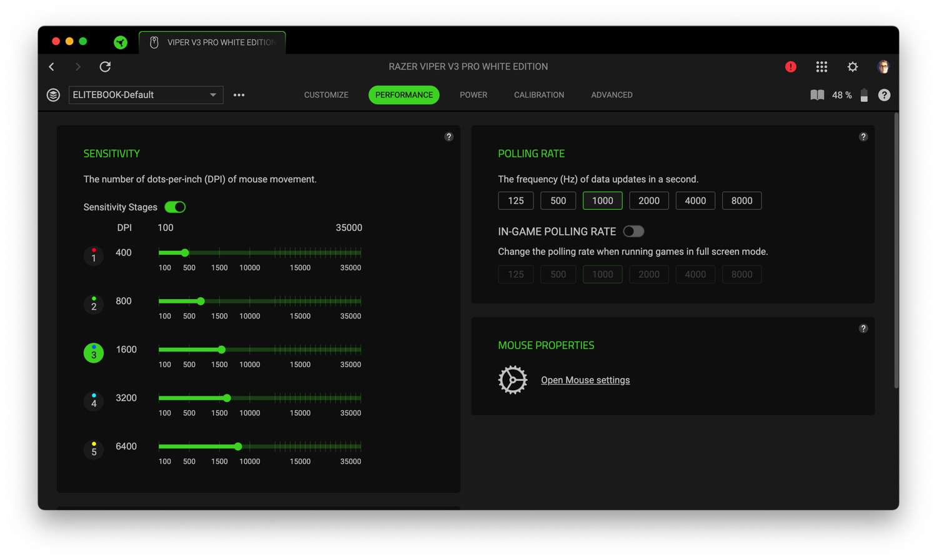The height and width of the screenshot is (560, 937).
Task: Switch to the Power tab
Action: pyautogui.click(x=473, y=95)
